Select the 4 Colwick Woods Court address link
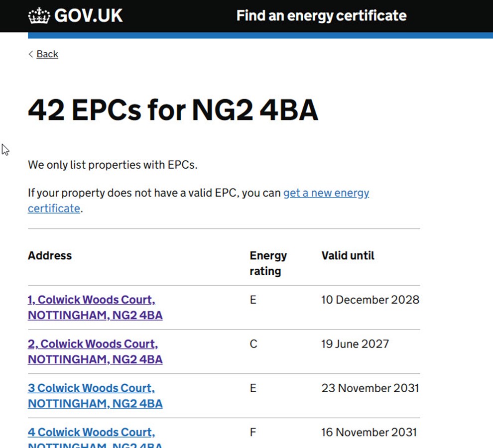Screen dimensions: 493x448 [x=91, y=433]
